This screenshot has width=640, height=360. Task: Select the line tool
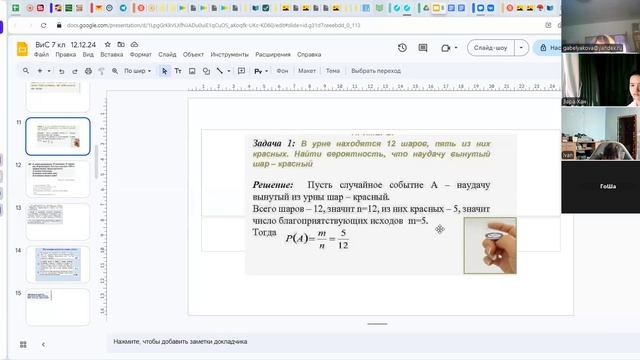[220, 71]
